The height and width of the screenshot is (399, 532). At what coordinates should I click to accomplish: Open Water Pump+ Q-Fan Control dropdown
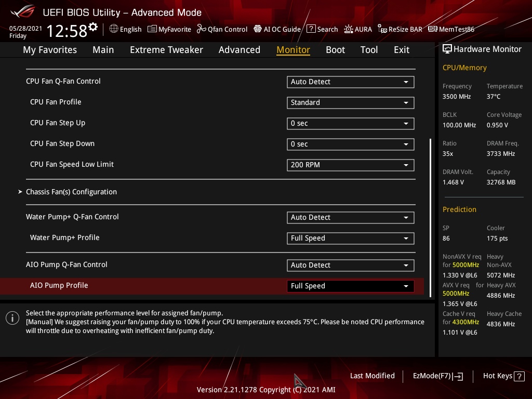[x=351, y=218]
